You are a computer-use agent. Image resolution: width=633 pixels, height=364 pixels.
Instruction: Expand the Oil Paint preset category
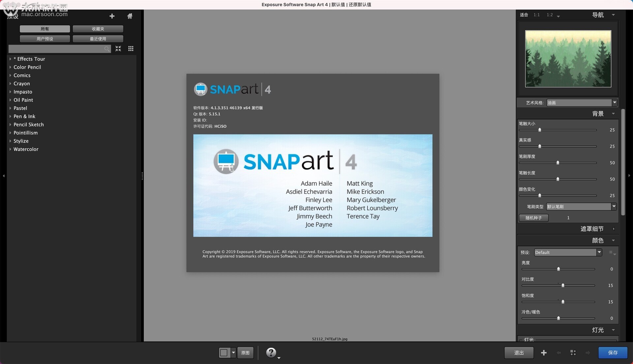(11, 100)
